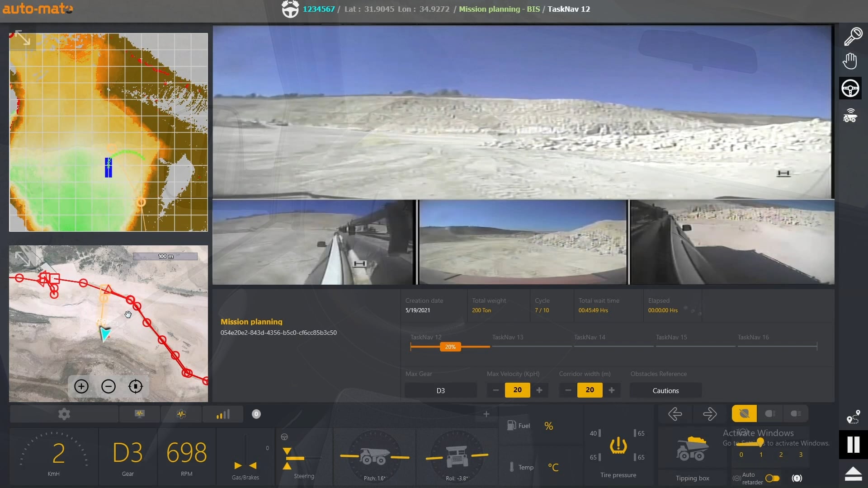Increase the Max Velocity value
Screen dimensions: 868x488
click(x=539, y=390)
